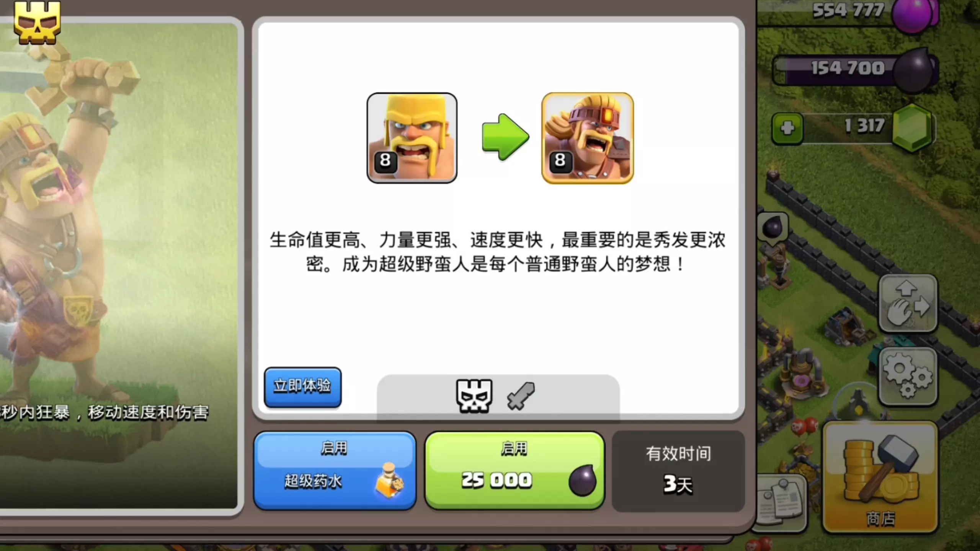
Task: Click the green gem icon
Action: click(912, 128)
